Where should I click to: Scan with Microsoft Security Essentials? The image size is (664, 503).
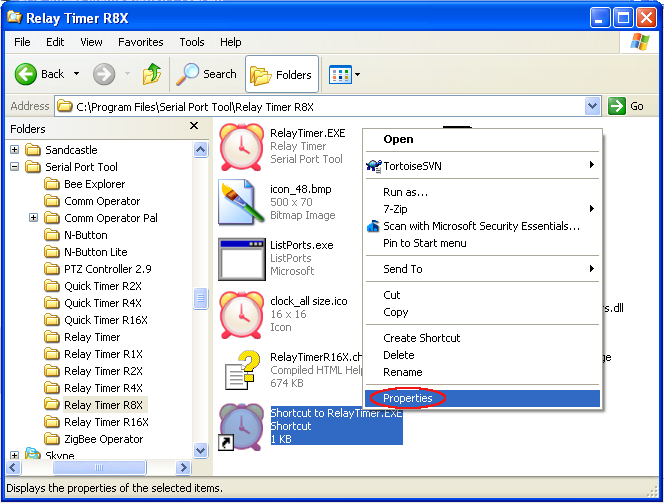(x=482, y=226)
